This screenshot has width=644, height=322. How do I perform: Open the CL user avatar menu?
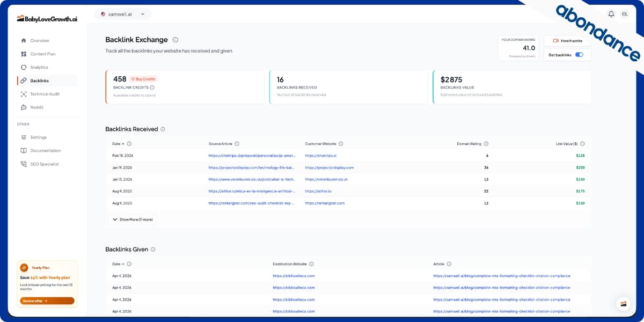tap(625, 14)
